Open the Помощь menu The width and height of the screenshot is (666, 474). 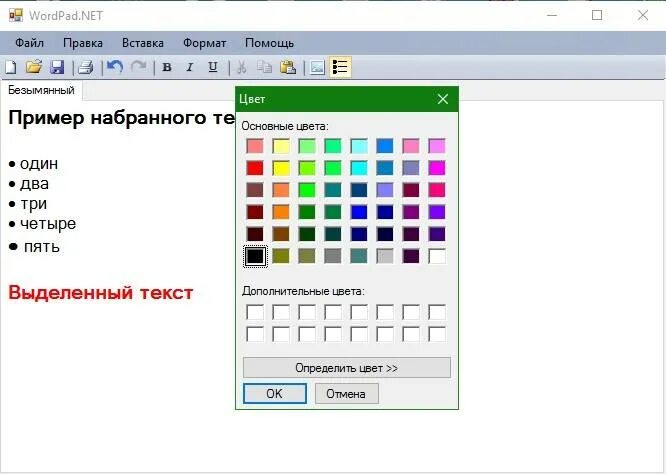[269, 43]
